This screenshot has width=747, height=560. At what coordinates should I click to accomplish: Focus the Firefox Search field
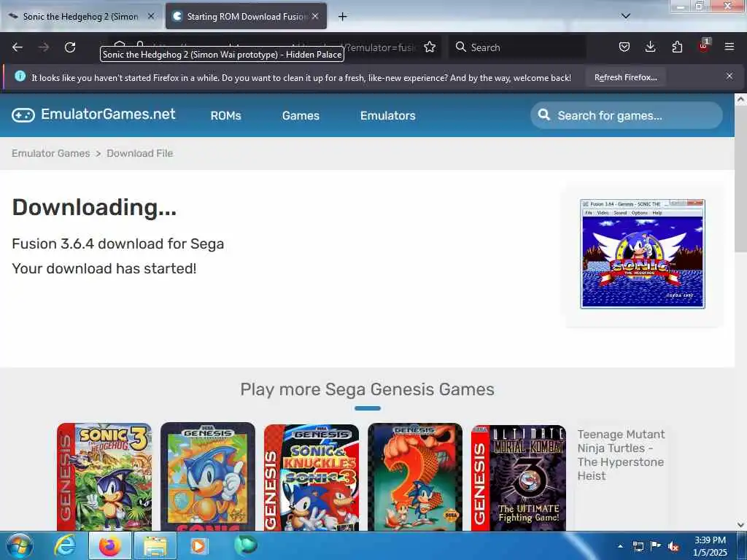click(518, 47)
